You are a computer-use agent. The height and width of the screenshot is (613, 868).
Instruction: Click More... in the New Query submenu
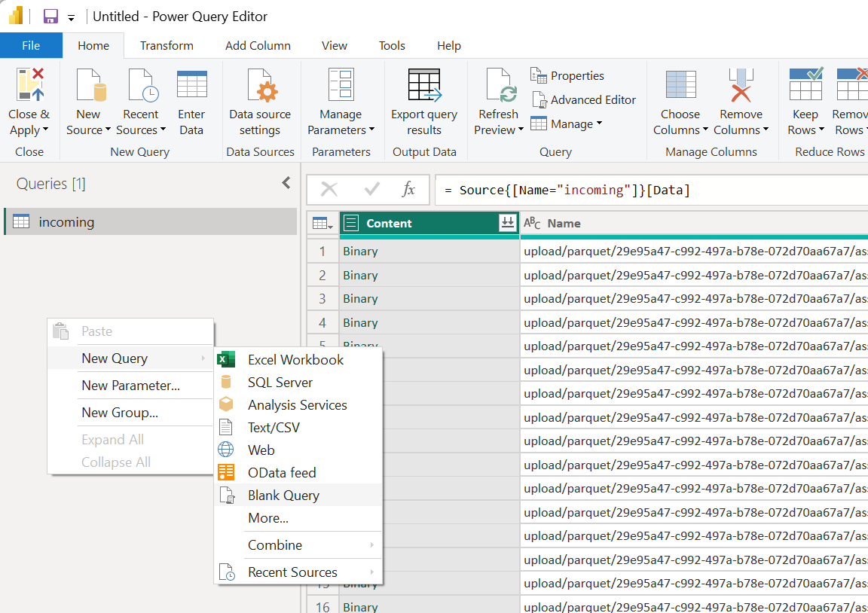point(268,518)
